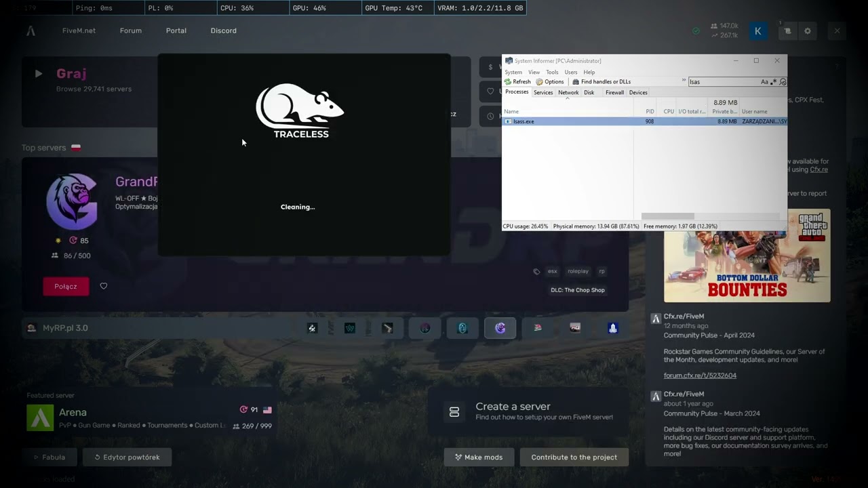Click the Fabuła button

tap(50, 457)
